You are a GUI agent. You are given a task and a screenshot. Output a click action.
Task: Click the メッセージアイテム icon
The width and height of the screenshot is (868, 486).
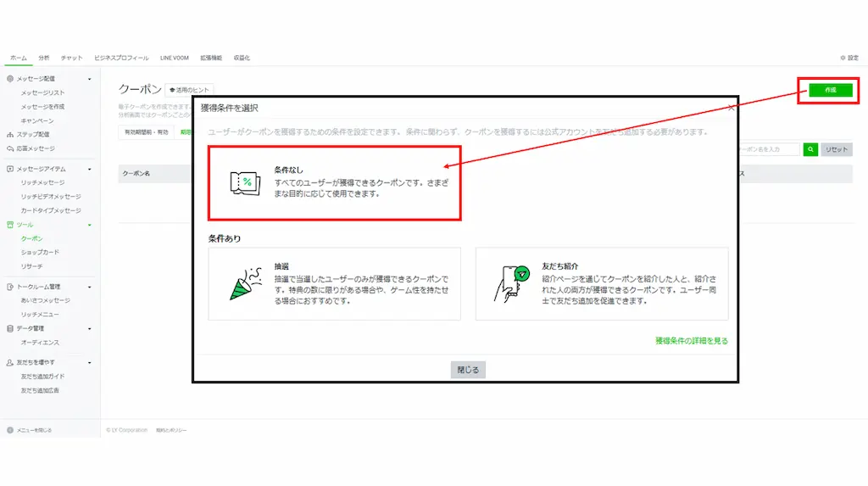click(10, 169)
